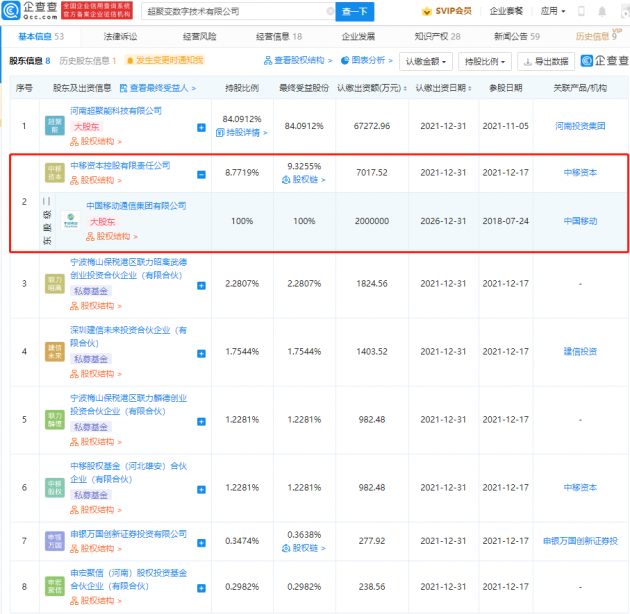This screenshot has width=630, height=614.
Task: Open 深圳建信未来投资合伙企业 link
Action: click(x=129, y=336)
